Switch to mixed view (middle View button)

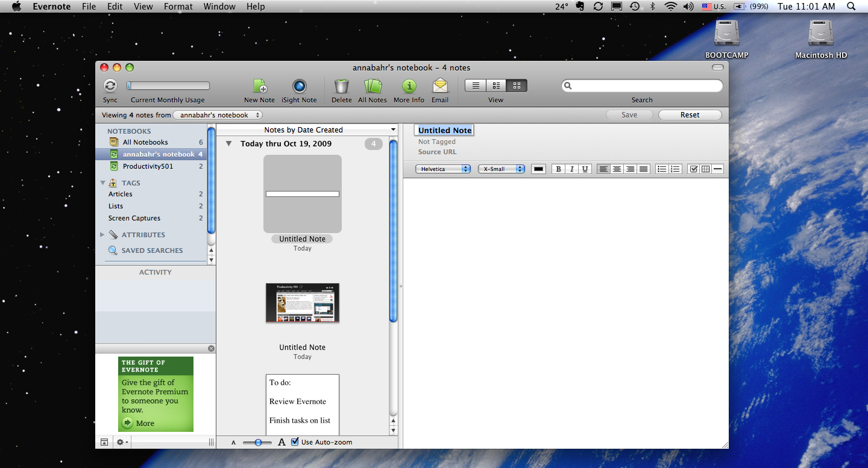[496, 86]
